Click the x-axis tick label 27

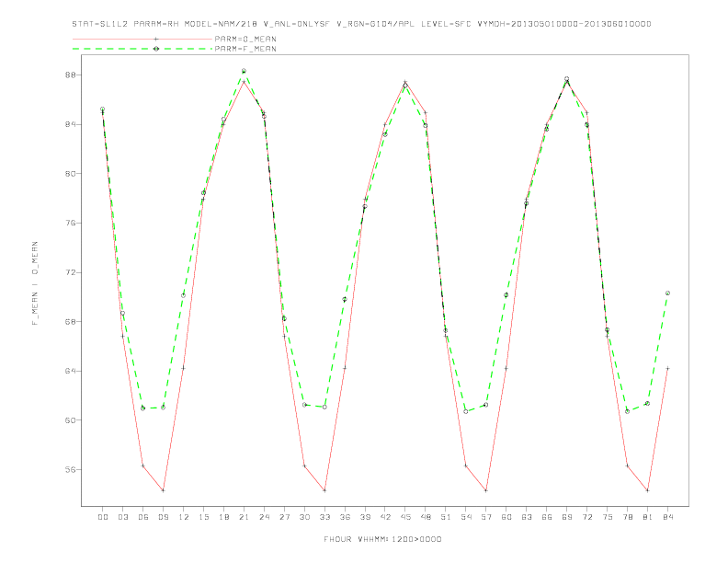coord(285,517)
